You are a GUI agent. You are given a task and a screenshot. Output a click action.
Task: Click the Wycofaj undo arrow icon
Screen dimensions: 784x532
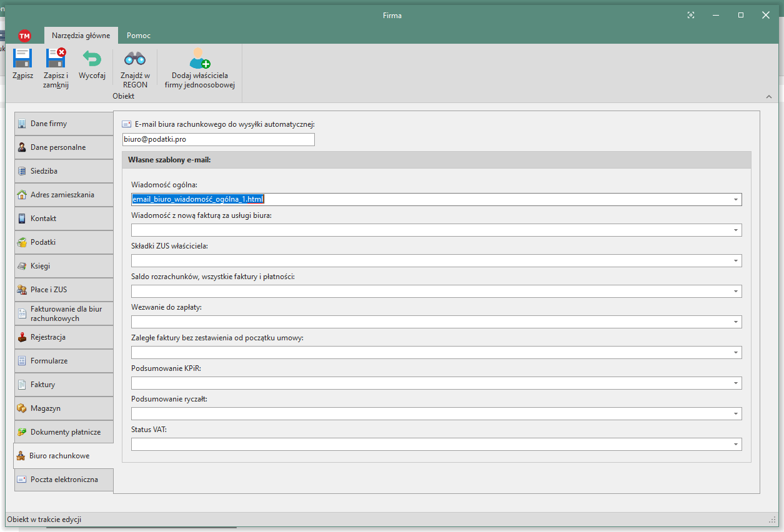pyautogui.click(x=92, y=59)
